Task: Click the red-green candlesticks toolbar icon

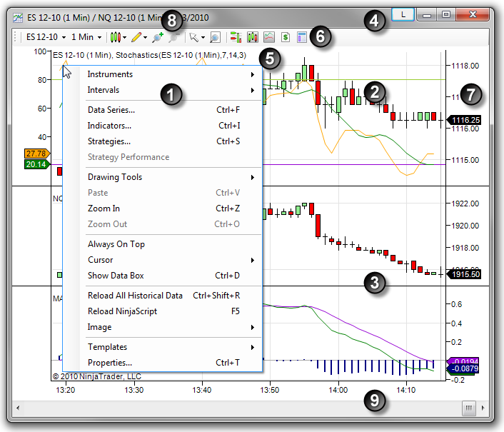Action: (252, 36)
